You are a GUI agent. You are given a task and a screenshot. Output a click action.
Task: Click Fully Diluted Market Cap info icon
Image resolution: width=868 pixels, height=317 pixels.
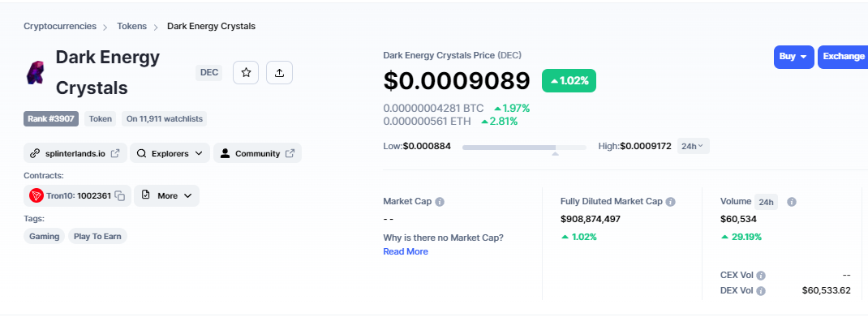(x=670, y=202)
